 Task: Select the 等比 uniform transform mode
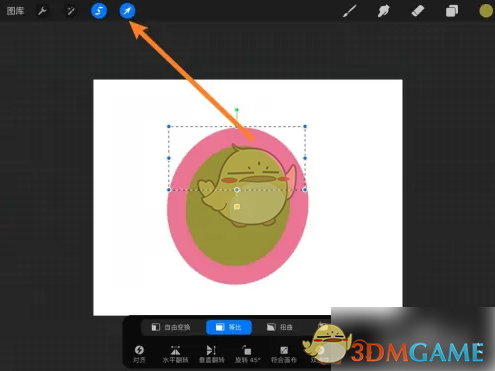point(229,327)
